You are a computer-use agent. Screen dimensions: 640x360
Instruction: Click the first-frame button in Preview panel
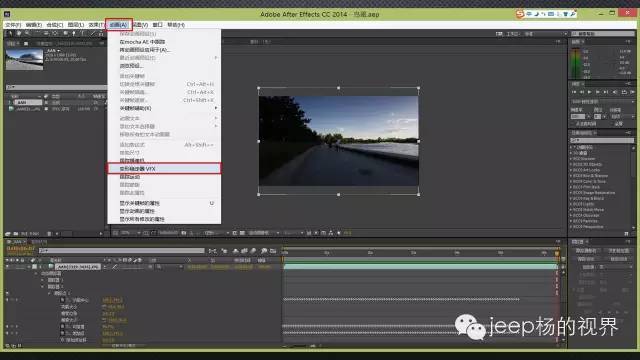573,92
